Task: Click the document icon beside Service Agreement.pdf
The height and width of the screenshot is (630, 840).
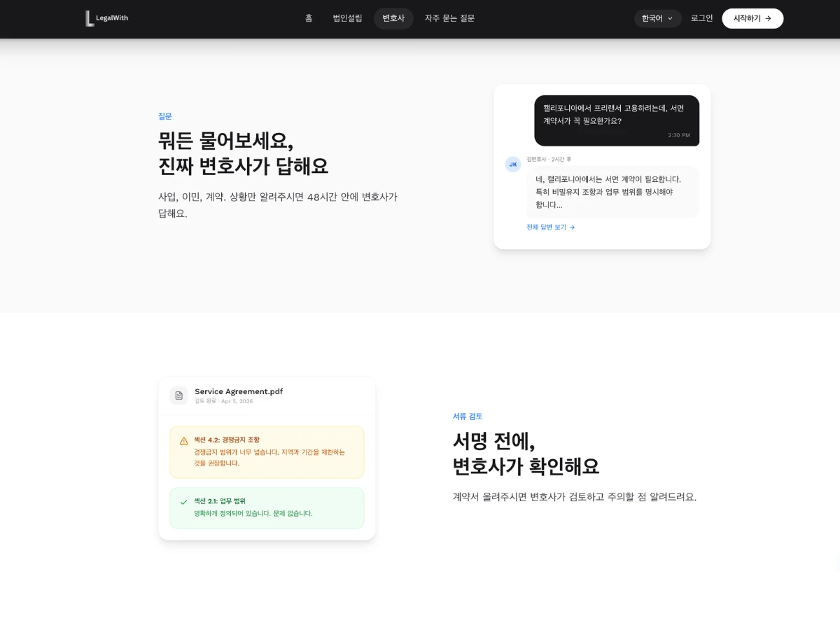Action: [178, 395]
